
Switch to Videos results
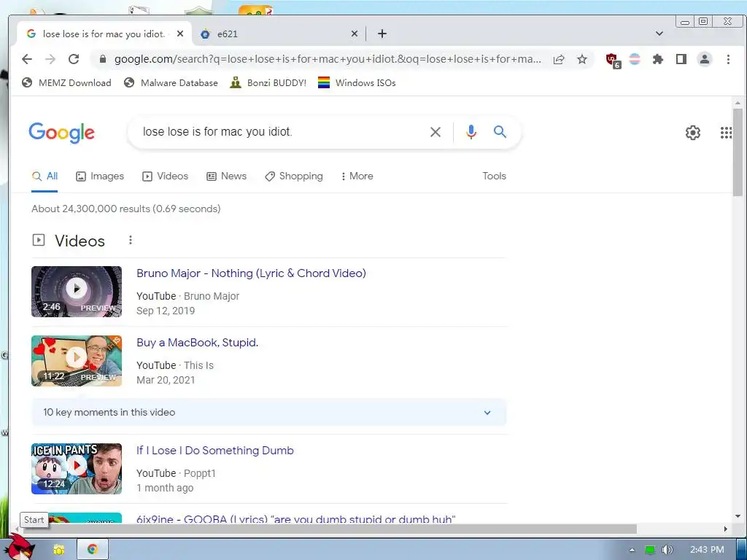pyautogui.click(x=165, y=176)
